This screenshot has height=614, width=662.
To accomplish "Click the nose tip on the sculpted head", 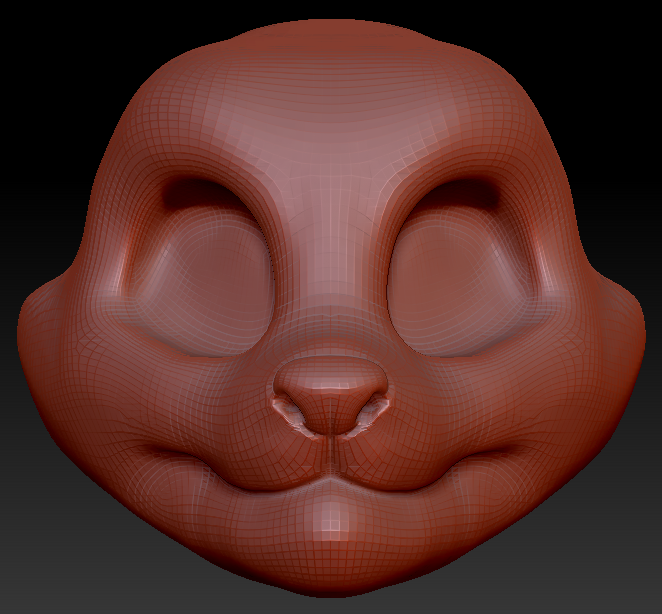I will (331, 395).
